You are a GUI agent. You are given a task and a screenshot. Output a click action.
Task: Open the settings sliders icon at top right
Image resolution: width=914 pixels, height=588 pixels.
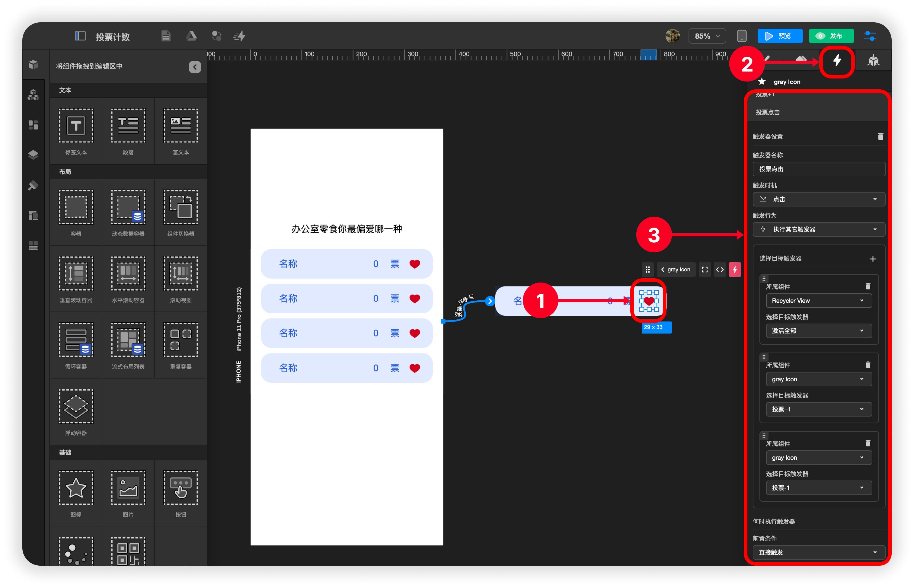coord(870,36)
